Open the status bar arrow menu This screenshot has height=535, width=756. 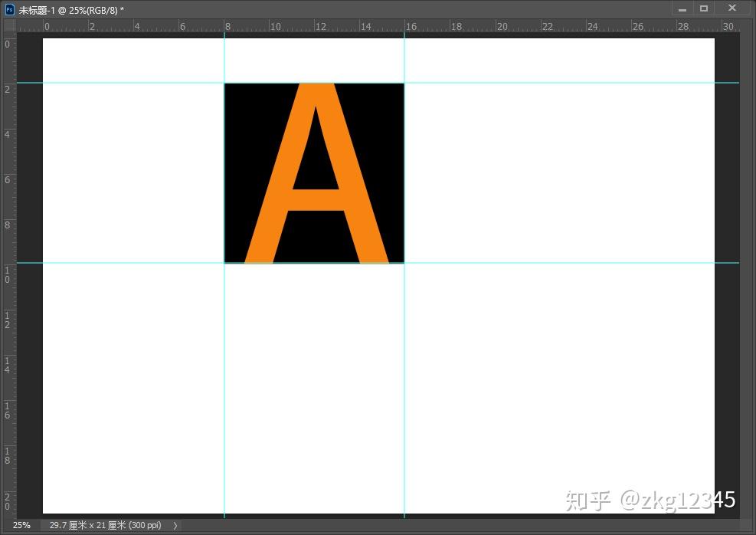click(175, 525)
